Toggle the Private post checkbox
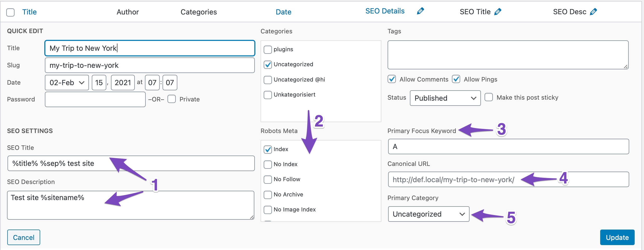Screen dimensions: 644x250 (x=172, y=99)
